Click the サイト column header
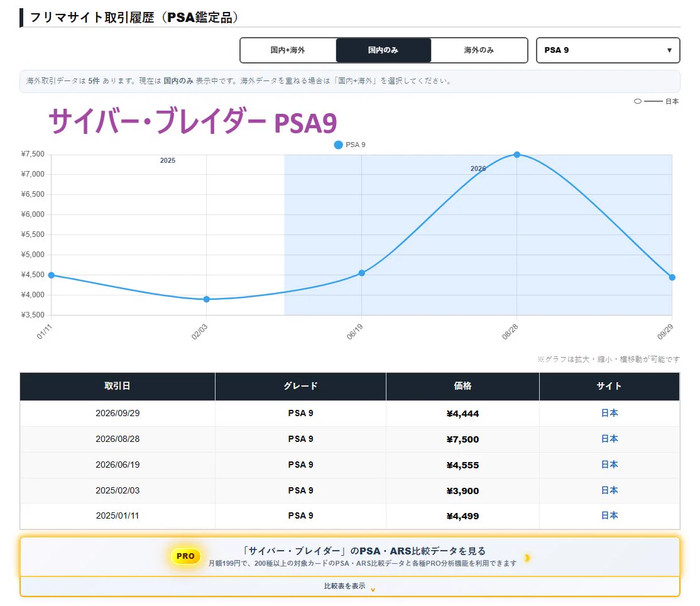The image size is (700, 606). [x=610, y=386]
